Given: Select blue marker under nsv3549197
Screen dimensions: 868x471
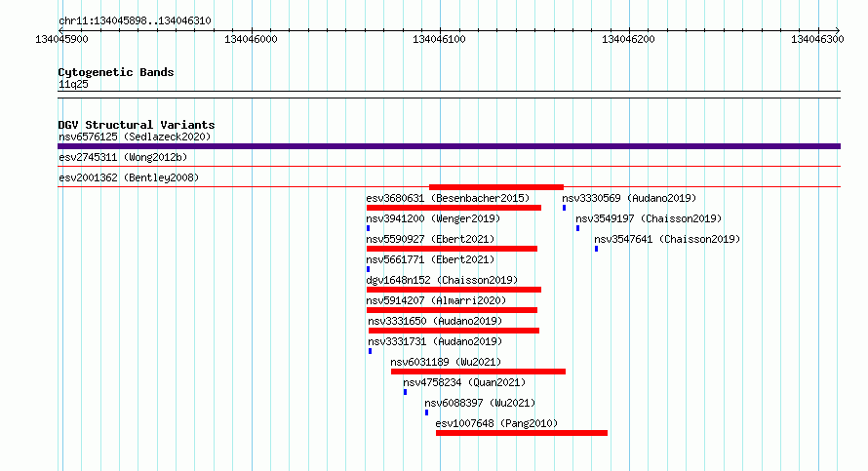Looking at the screenshot, I should [578, 228].
